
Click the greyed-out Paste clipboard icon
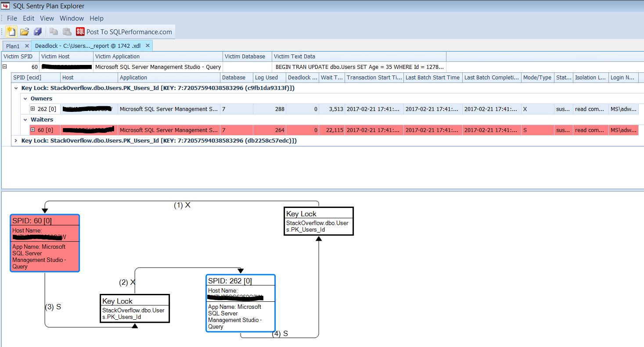coord(67,32)
